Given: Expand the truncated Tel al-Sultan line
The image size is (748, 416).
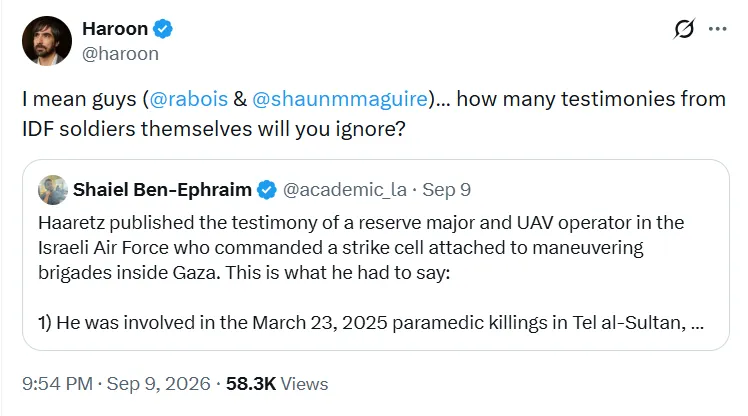Looking at the screenshot, I should 697,323.
